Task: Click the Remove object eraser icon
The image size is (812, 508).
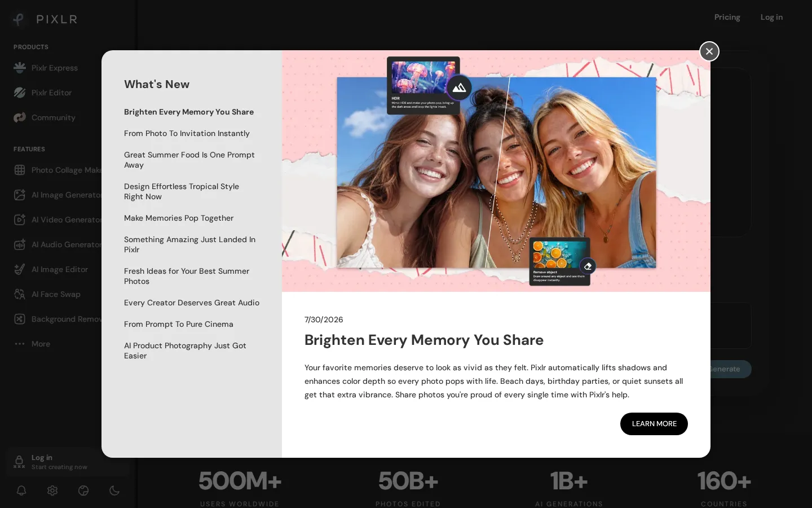Action: pyautogui.click(x=588, y=266)
